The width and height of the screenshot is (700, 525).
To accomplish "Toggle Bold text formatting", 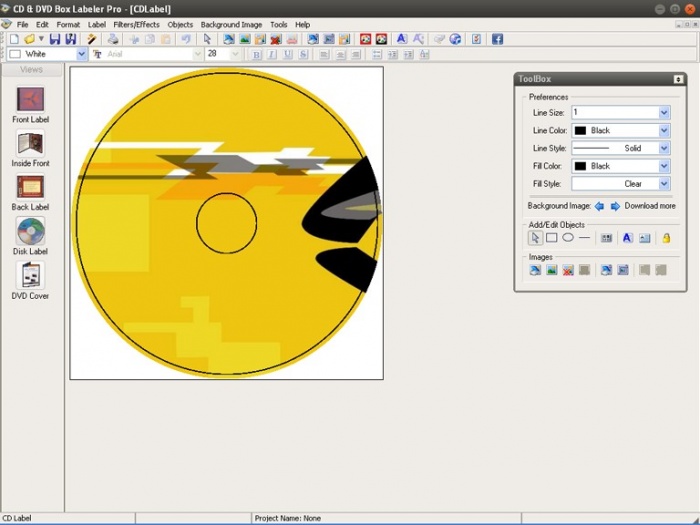I will tap(257, 54).
